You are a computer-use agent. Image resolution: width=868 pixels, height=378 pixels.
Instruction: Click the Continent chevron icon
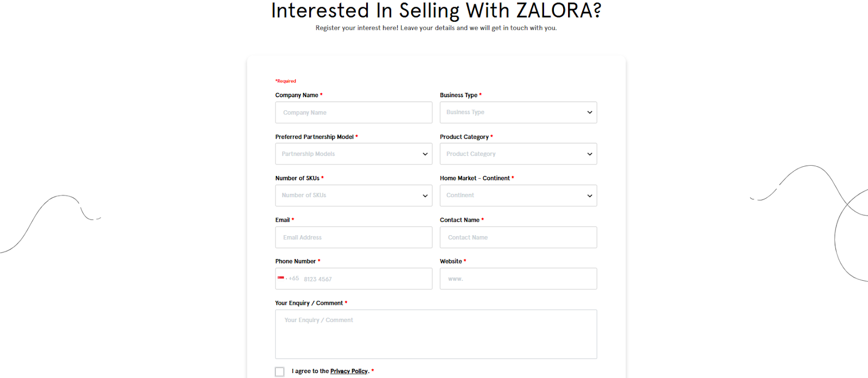point(589,196)
